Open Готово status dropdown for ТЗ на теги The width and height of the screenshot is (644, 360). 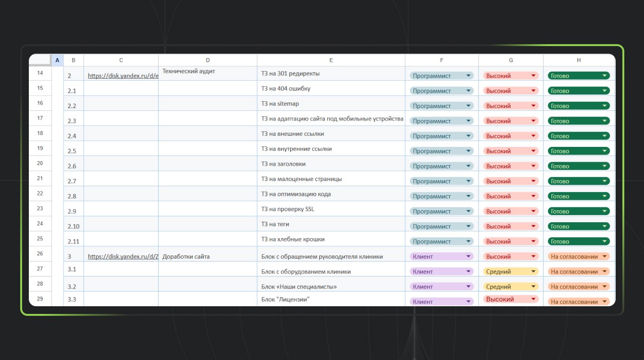click(604, 227)
